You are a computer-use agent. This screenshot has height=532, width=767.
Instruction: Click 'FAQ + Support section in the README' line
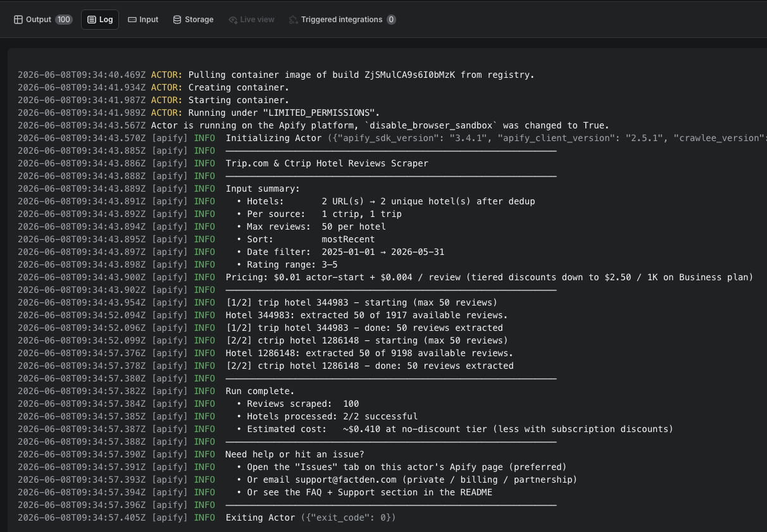[x=255, y=492]
